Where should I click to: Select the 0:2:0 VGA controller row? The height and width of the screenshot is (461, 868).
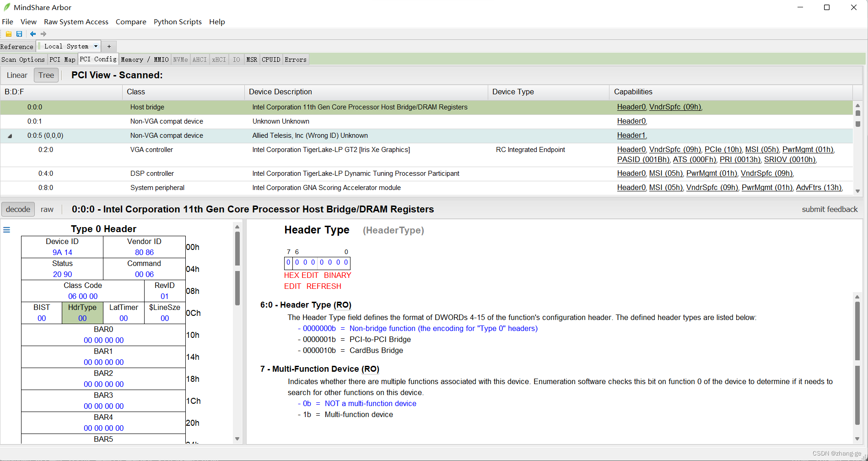[x=426, y=155]
